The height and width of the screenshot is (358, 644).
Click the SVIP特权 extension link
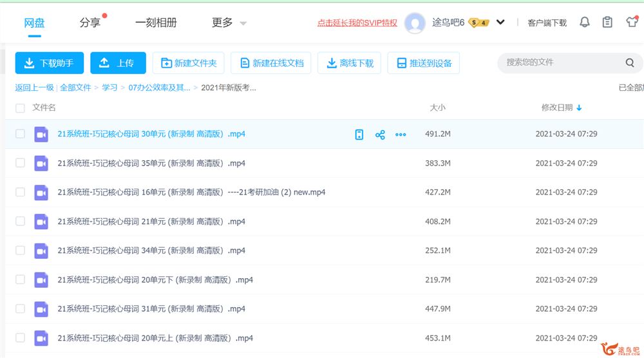pos(357,23)
